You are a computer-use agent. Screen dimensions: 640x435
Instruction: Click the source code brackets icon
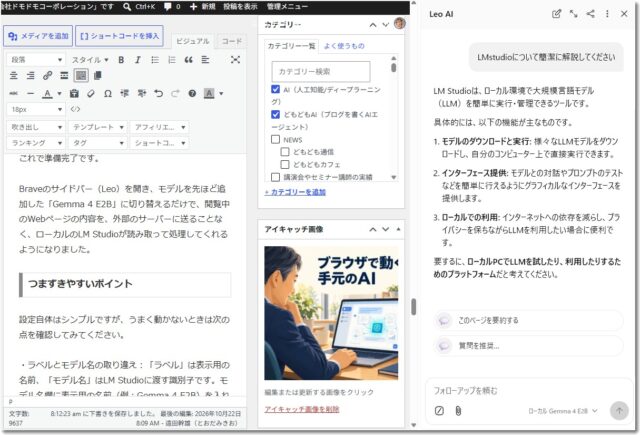coord(75,109)
